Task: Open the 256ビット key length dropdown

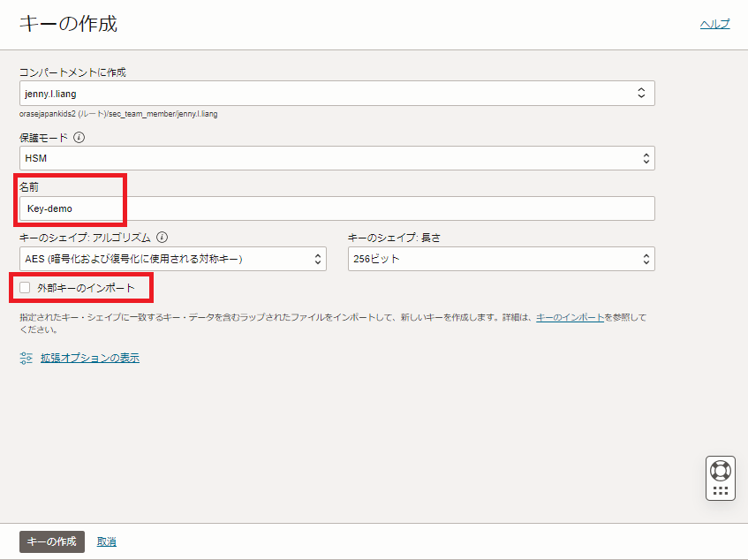Action: (501, 259)
